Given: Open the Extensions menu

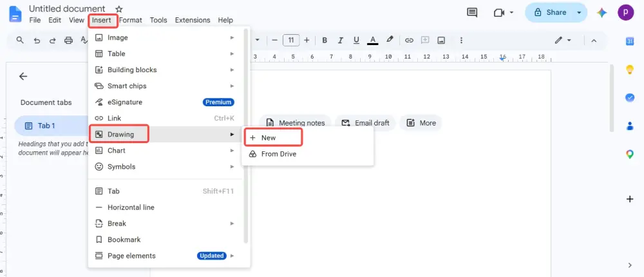Looking at the screenshot, I should pyautogui.click(x=193, y=20).
